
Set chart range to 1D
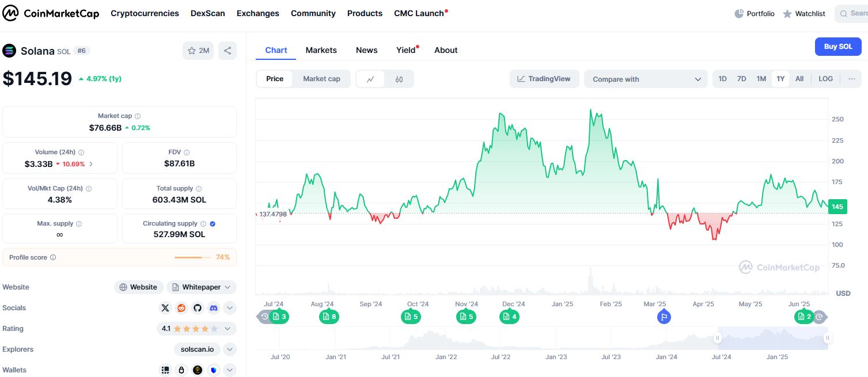(x=723, y=79)
